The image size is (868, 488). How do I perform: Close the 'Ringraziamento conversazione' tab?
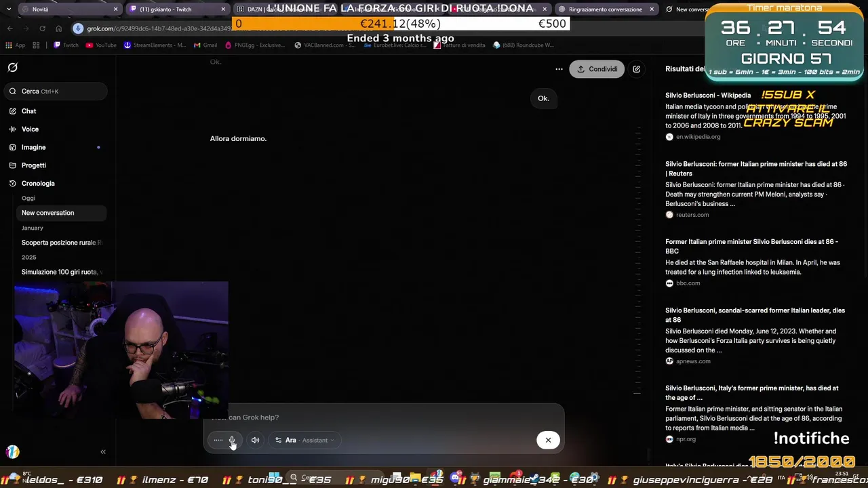pos(652,9)
